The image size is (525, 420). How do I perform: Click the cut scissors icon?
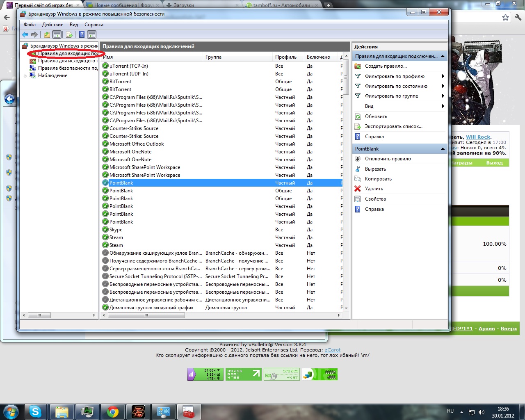click(358, 169)
